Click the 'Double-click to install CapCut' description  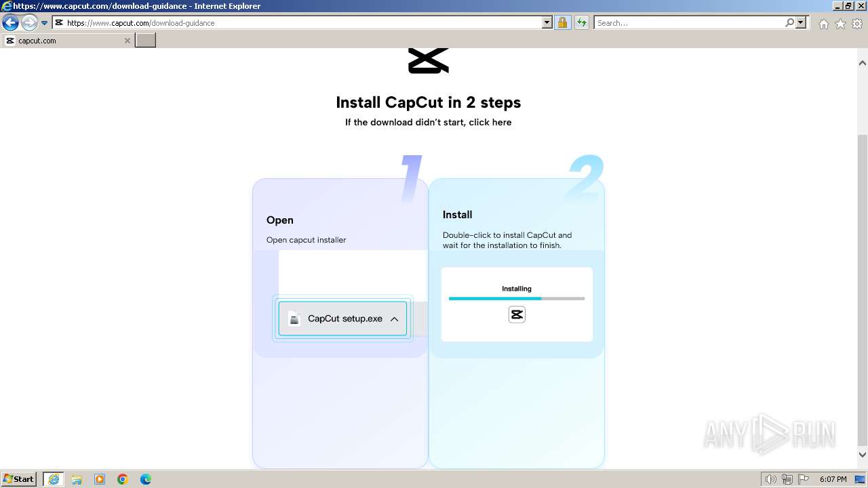[x=507, y=240]
